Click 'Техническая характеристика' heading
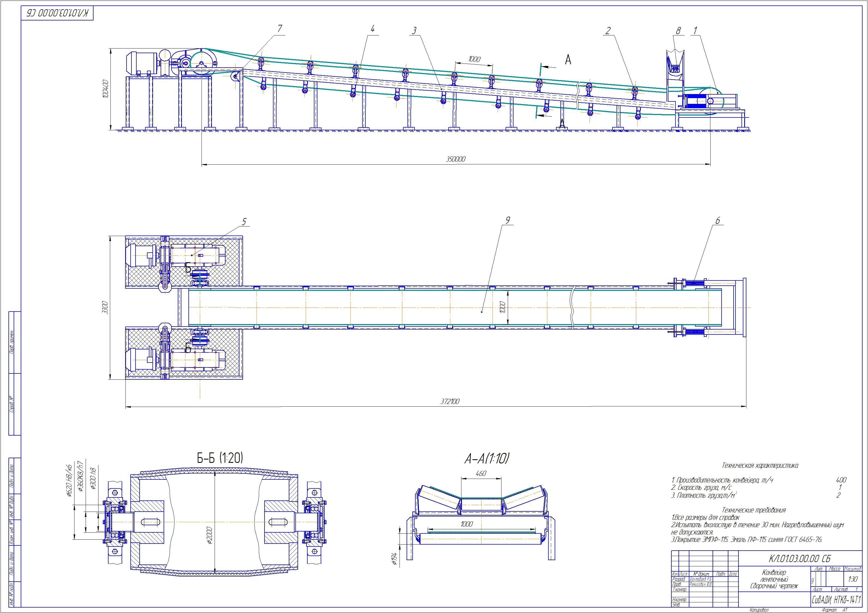This screenshot has width=868, height=613. coord(760,466)
